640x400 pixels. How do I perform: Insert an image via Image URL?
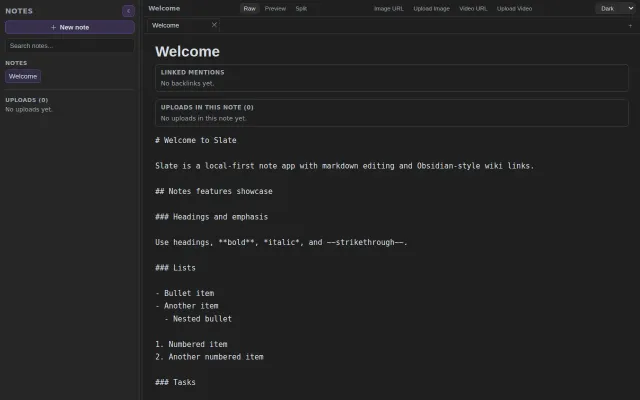click(x=389, y=9)
